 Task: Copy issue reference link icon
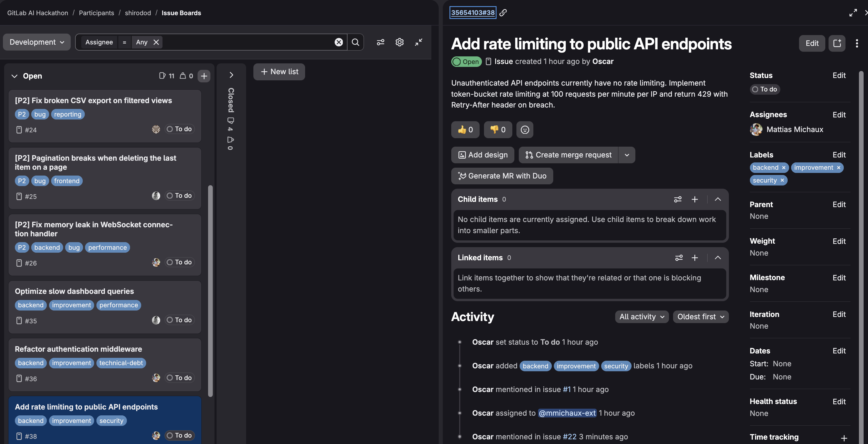[503, 13]
